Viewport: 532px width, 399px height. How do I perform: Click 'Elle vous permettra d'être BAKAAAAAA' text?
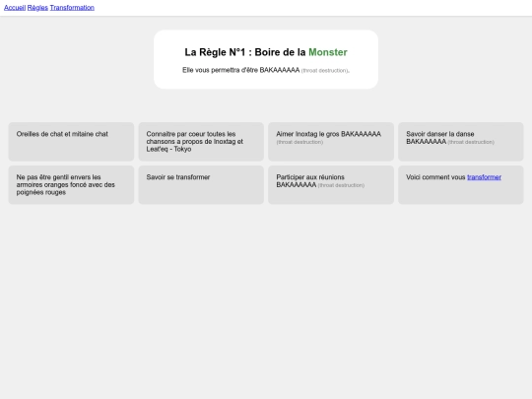click(x=241, y=70)
